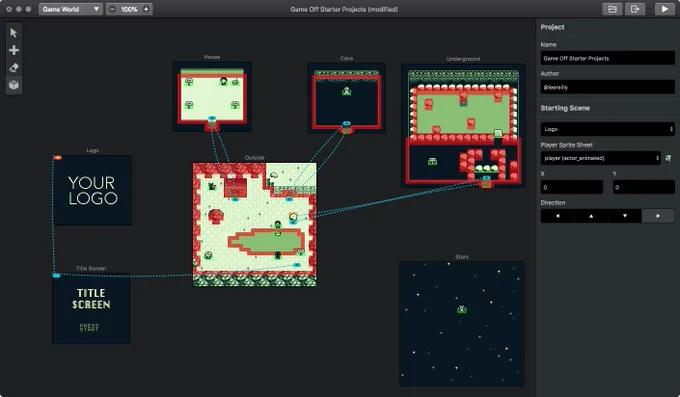Viewport: 680px width, 397px height.
Task: Click the starting X position field
Action: coord(572,187)
